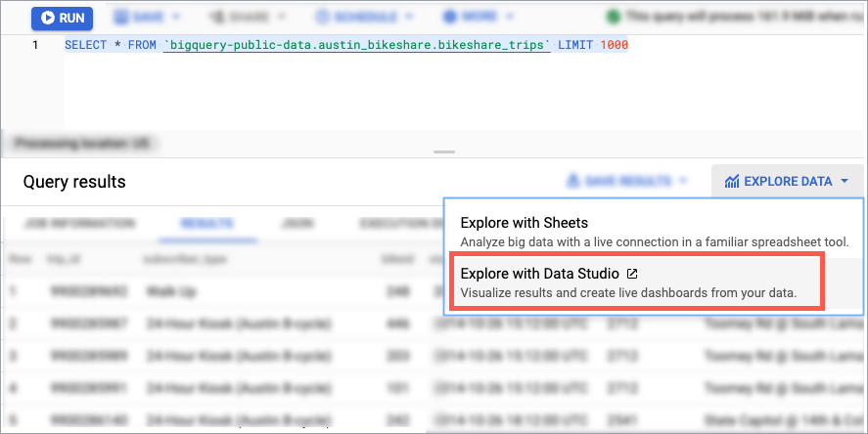This screenshot has height=434, width=868.
Task: Click the gear icon beside MORE
Action: pyautogui.click(x=450, y=18)
